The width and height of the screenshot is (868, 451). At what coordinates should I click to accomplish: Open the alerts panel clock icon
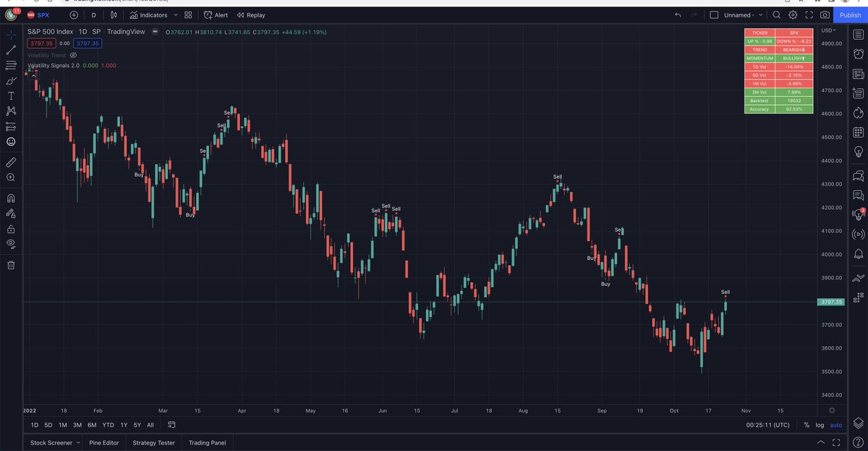[x=859, y=54]
